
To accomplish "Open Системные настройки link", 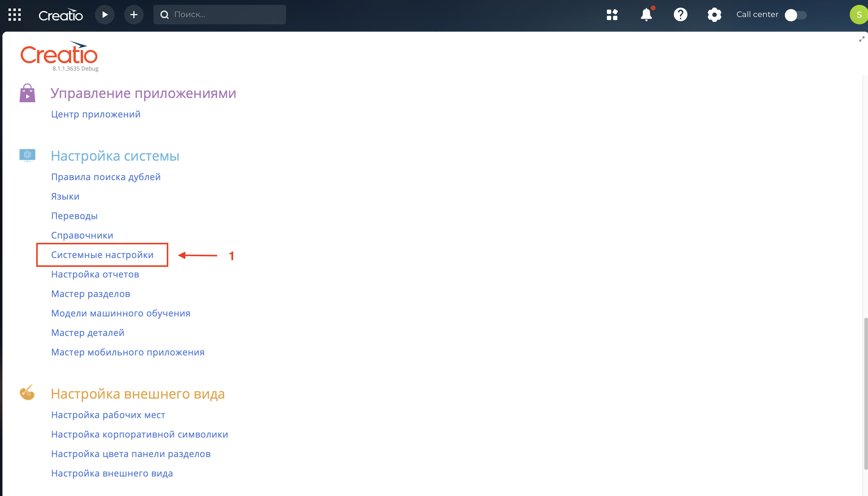I will (102, 255).
